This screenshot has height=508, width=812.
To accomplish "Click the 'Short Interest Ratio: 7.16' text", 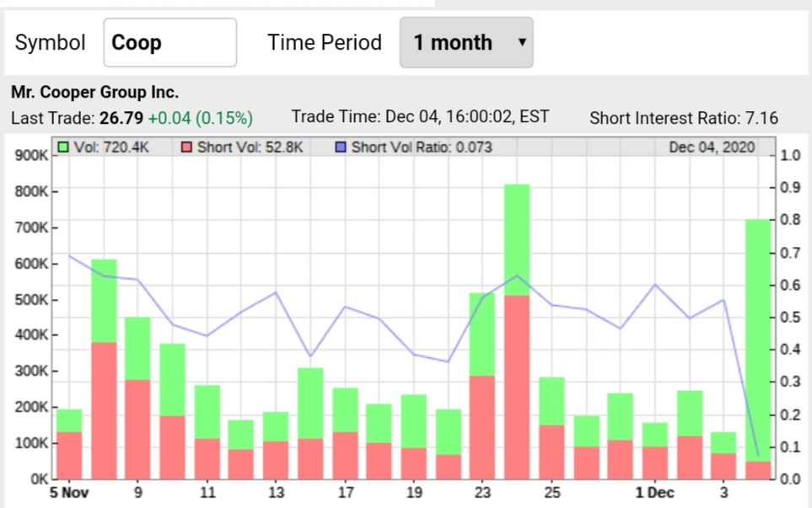I will tap(683, 118).
